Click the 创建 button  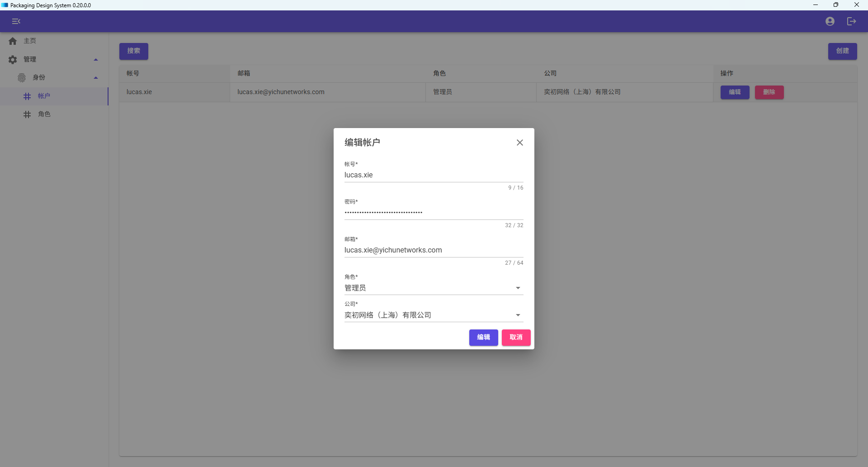(843, 51)
